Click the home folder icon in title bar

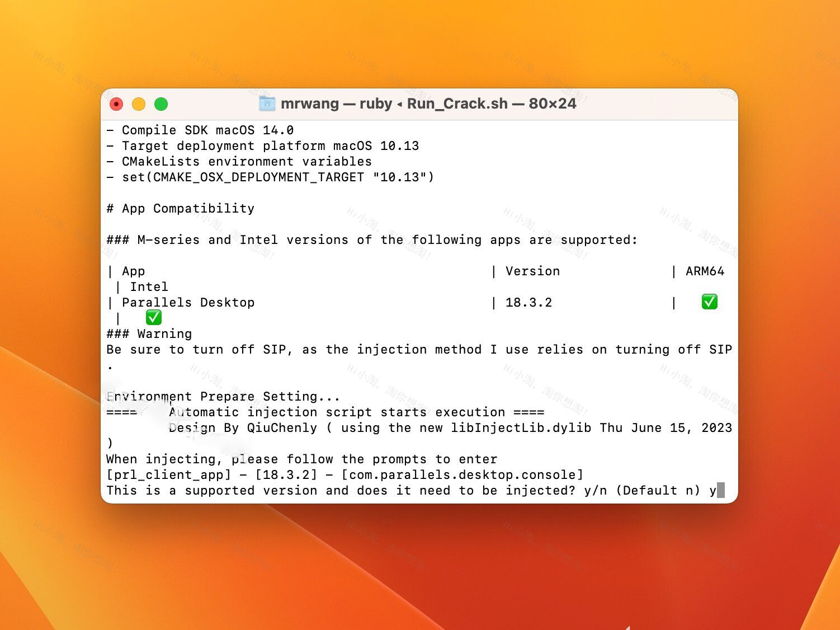coord(267,104)
